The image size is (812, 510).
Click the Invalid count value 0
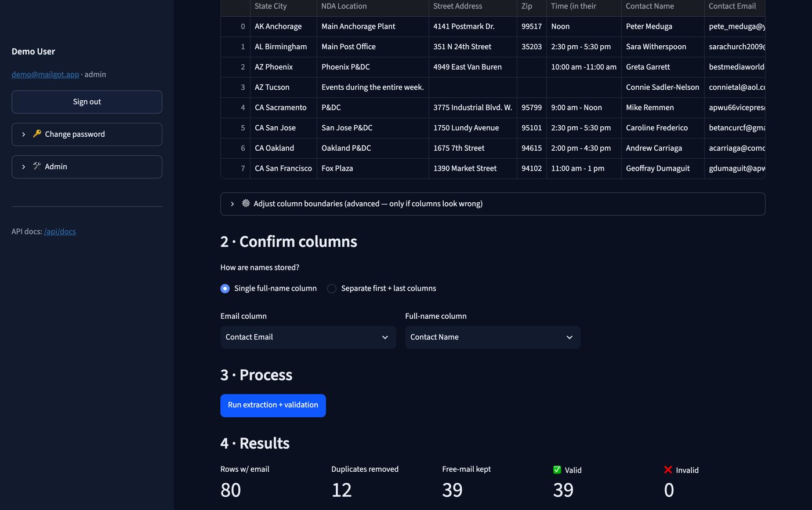(x=669, y=490)
